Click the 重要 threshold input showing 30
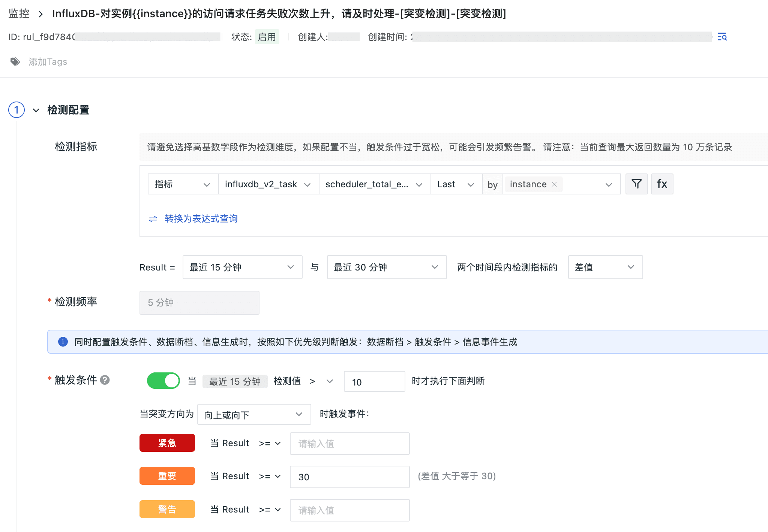The width and height of the screenshot is (768, 532). [349, 477]
